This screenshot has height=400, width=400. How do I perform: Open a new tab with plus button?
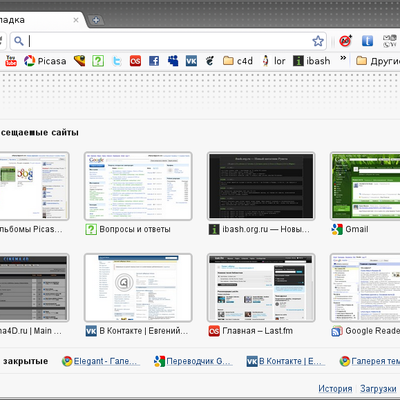[96, 20]
